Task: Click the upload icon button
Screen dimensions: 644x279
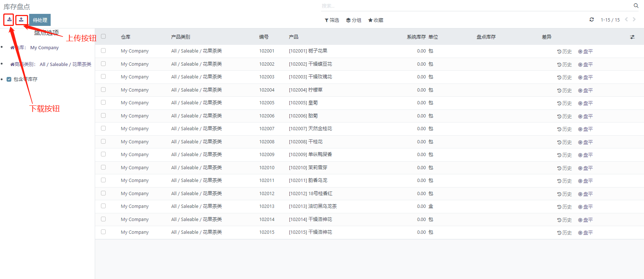Action: [22, 20]
